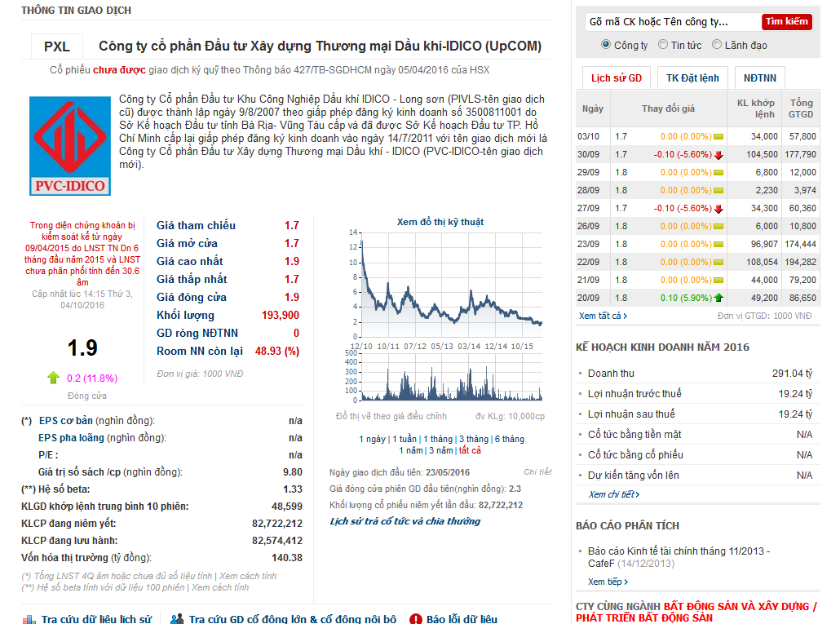
Task: Click the Doanh thu value 291.04 tỷ
Action: tap(793, 374)
